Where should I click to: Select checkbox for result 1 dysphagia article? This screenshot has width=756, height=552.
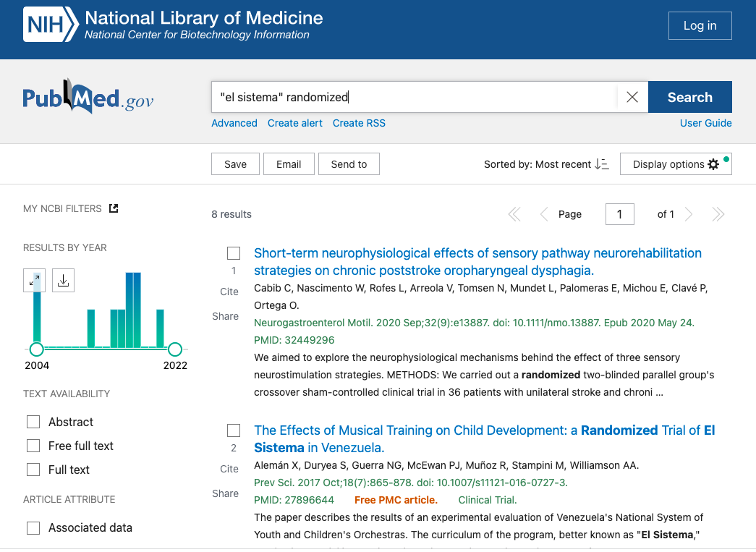(x=234, y=253)
